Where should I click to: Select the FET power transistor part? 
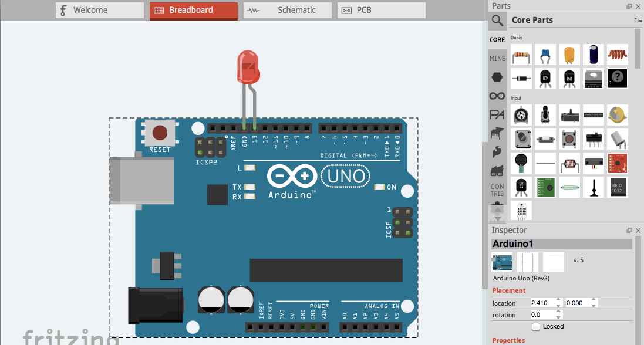pos(594,79)
